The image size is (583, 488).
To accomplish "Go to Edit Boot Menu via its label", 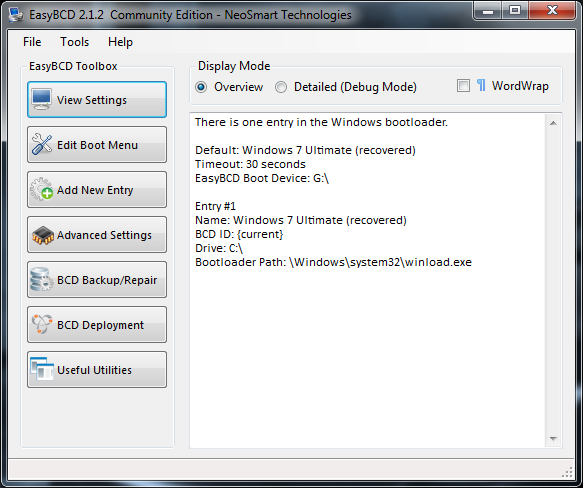I will click(x=97, y=145).
